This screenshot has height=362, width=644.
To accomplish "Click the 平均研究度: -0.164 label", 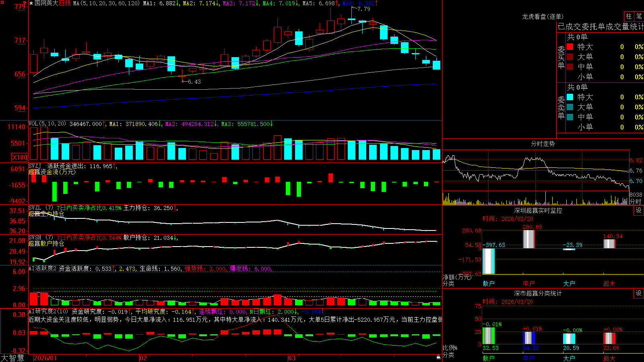I will click(163, 311).
